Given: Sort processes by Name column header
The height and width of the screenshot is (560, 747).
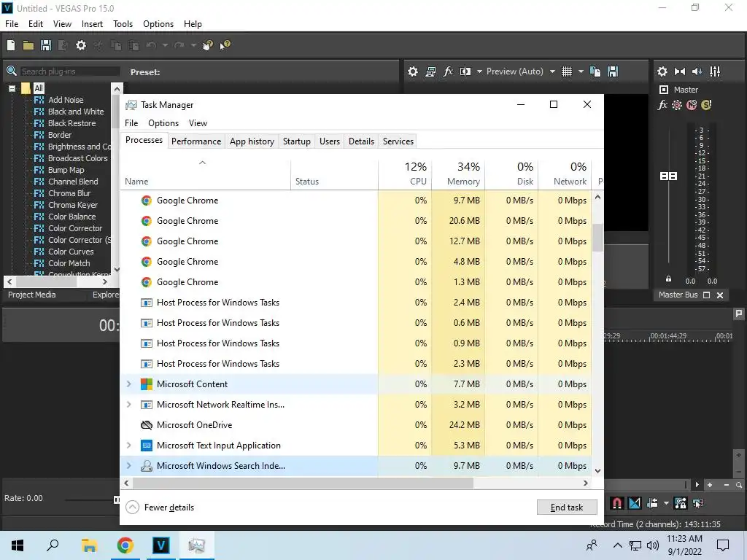Looking at the screenshot, I should pos(205,174).
